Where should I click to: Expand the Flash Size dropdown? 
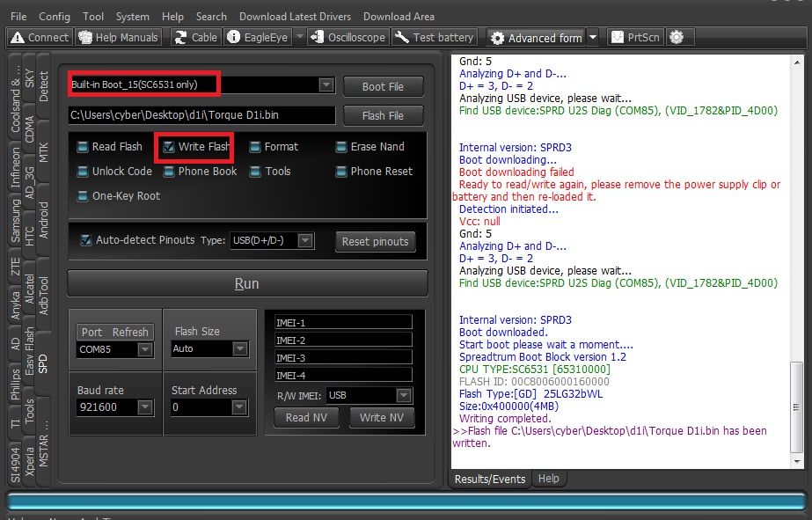(x=239, y=349)
